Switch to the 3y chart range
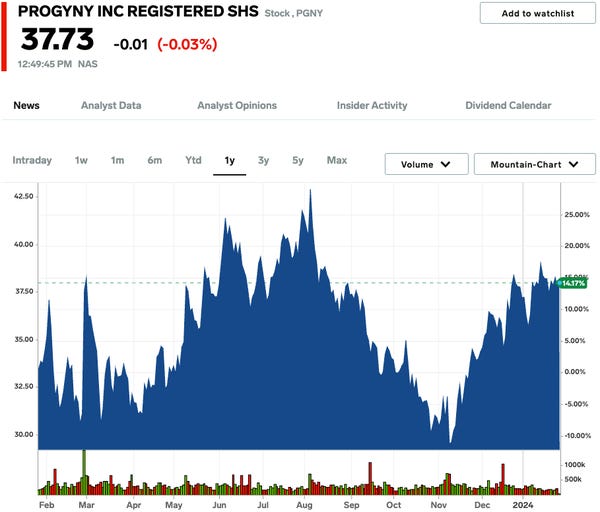600x512 pixels. [263, 160]
